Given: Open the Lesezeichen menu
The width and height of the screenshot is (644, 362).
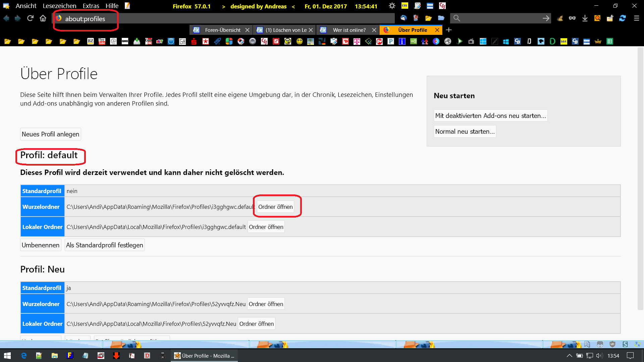Looking at the screenshot, I should [59, 6].
